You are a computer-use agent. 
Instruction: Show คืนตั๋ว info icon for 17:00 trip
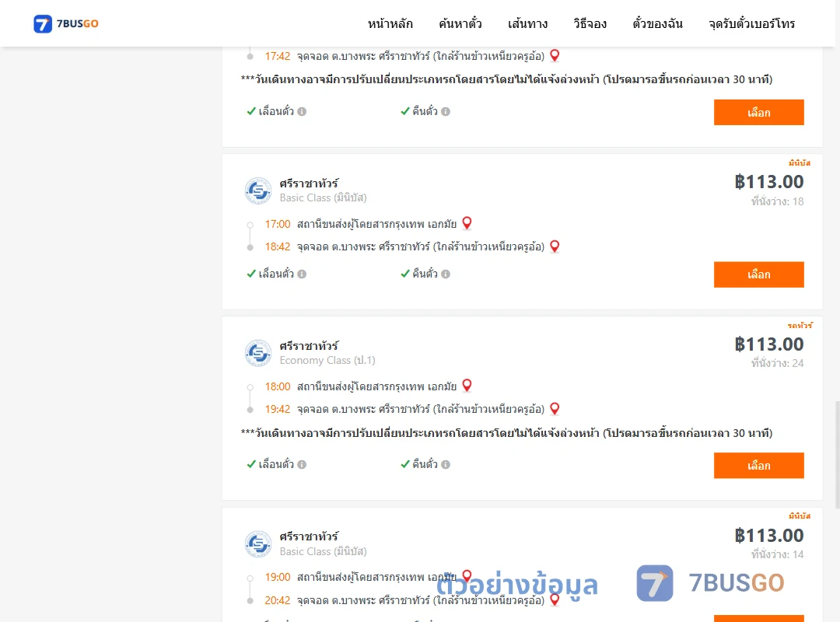tap(446, 274)
